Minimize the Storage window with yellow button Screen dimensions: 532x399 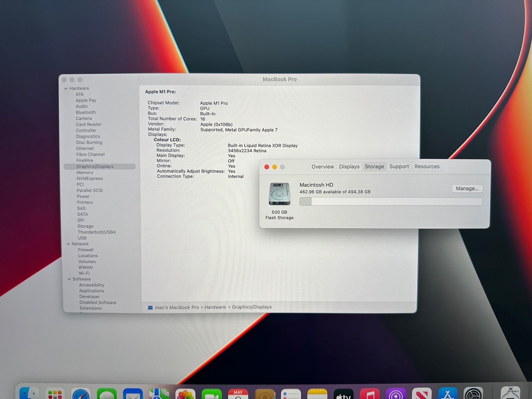pos(274,167)
